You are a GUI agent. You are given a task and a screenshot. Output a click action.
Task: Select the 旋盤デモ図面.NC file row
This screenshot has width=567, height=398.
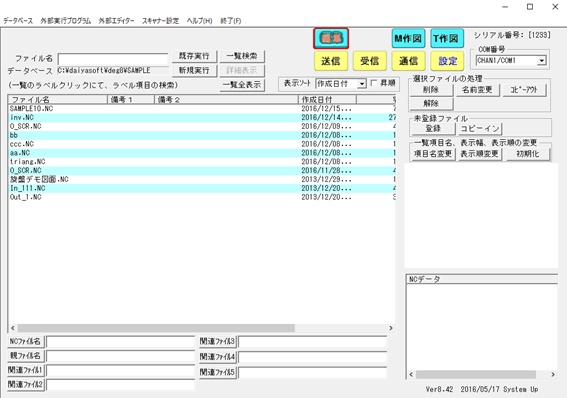[202, 179]
